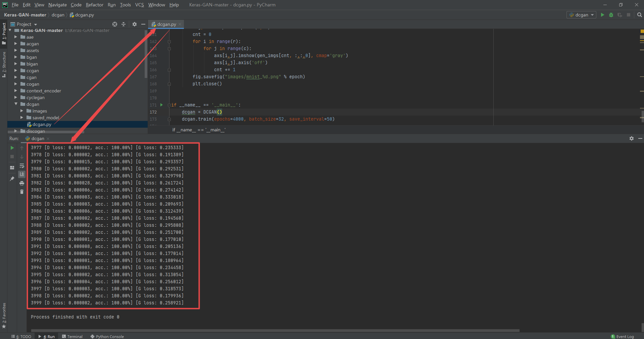Run dcgan with the green toolbar play icon
Screen dimensions: 644x339
pyautogui.click(x=602, y=15)
